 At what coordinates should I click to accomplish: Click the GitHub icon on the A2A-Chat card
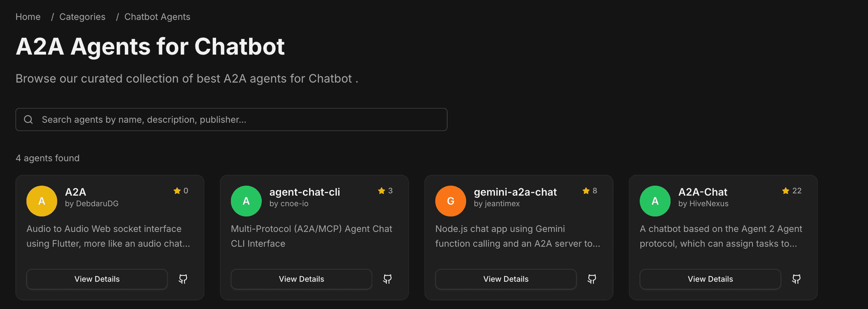pyautogui.click(x=796, y=279)
